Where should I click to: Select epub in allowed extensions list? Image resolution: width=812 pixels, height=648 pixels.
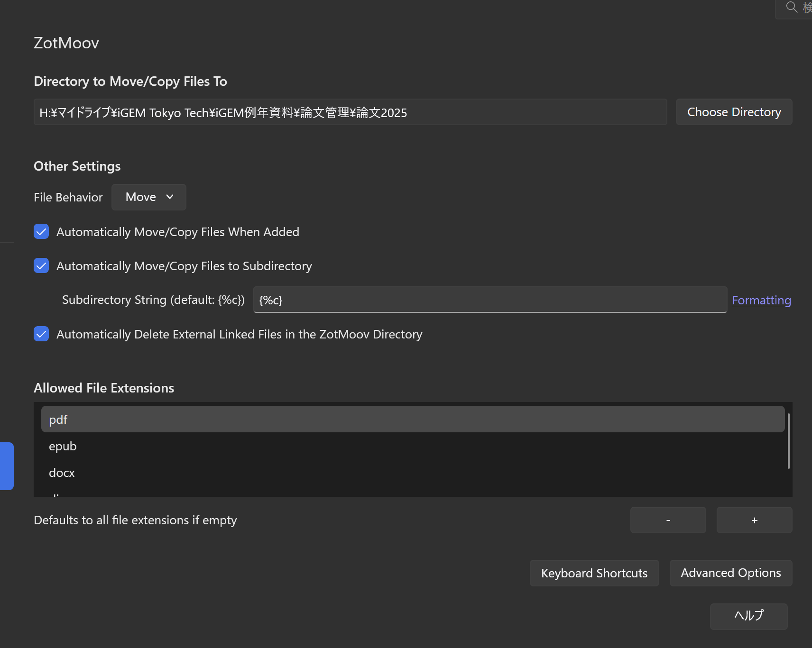point(413,446)
